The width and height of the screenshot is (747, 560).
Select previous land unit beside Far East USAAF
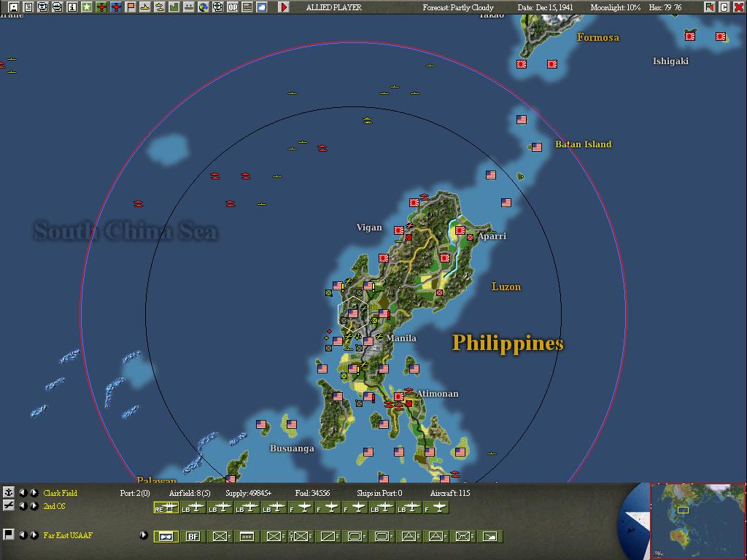[x=23, y=534]
